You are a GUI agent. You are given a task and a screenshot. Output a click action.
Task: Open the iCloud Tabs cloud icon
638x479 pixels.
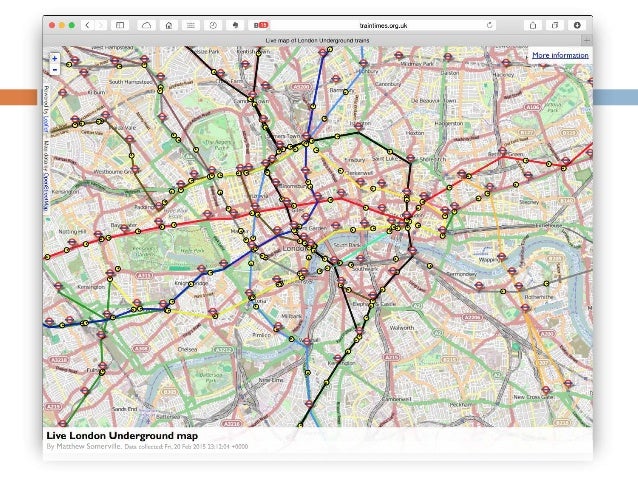click(x=146, y=25)
